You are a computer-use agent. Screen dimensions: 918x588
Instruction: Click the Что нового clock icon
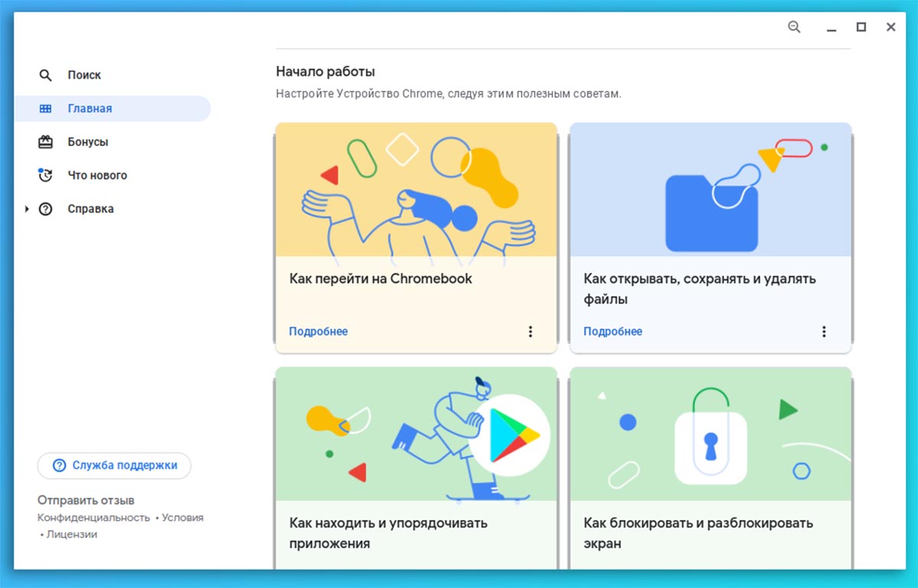pos(45,175)
